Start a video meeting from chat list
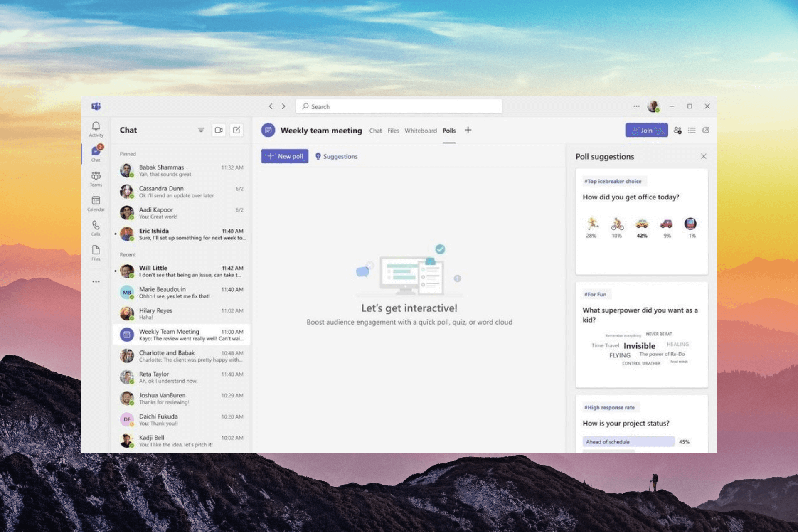Viewport: 798px width, 532px height. [x=219, y=130]
